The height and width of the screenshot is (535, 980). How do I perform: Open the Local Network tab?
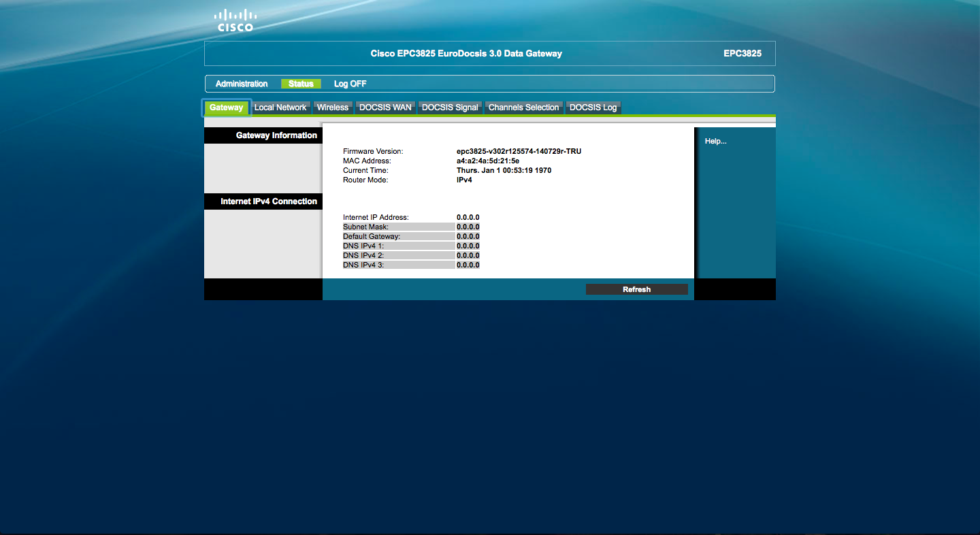tap(280, 108)
